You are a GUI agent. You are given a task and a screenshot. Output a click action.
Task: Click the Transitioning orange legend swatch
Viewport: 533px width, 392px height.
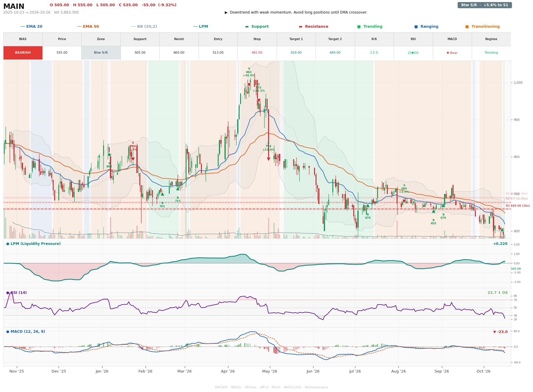pos(467,27)
